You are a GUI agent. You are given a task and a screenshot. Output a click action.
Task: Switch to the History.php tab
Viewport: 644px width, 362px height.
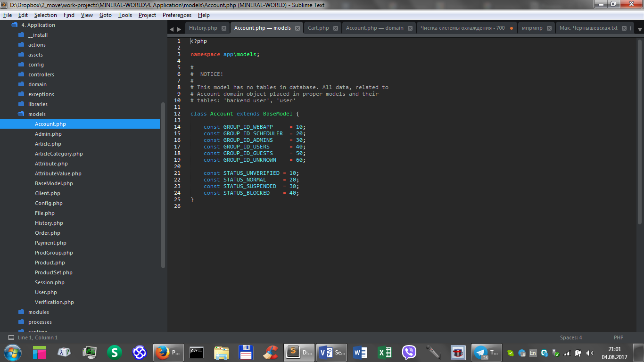[x=203, y=28]
